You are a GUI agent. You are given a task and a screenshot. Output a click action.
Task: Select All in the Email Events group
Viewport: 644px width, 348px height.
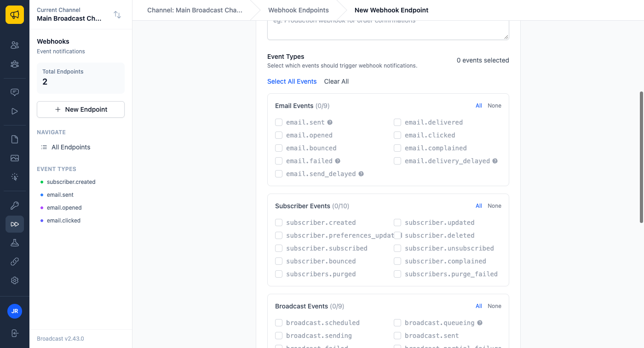pyautogui.click(x=479, y=106)
